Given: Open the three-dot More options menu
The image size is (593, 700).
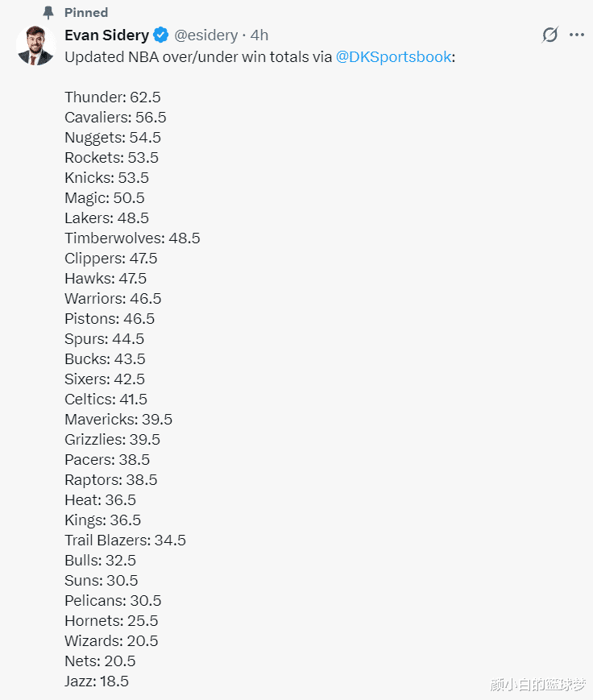Looking at the screenshot, I should tap(577, 35).
